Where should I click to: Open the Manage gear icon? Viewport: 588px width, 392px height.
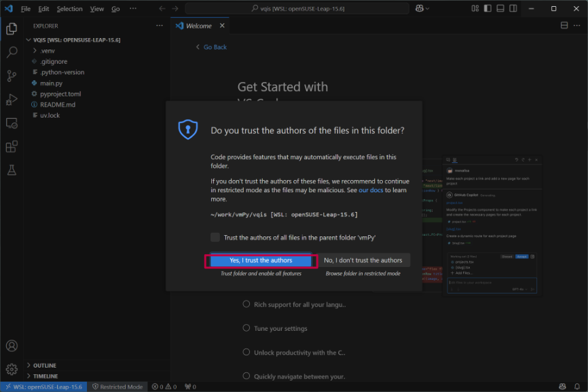click(x=12, y=370)
